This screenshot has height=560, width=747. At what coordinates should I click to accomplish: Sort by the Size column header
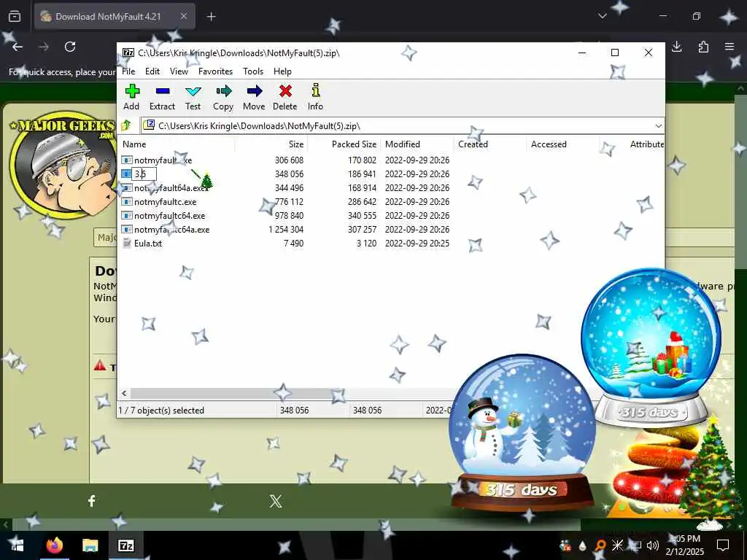tap(271, 144)
